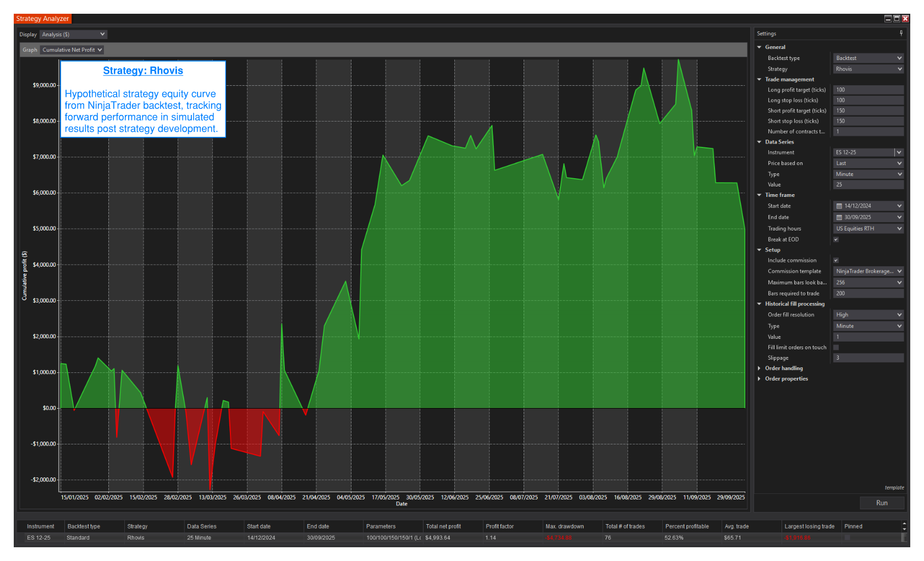924x561 pixels.
Task: Open the Display Analysis ($) dropdown
Action: point(73,35)
